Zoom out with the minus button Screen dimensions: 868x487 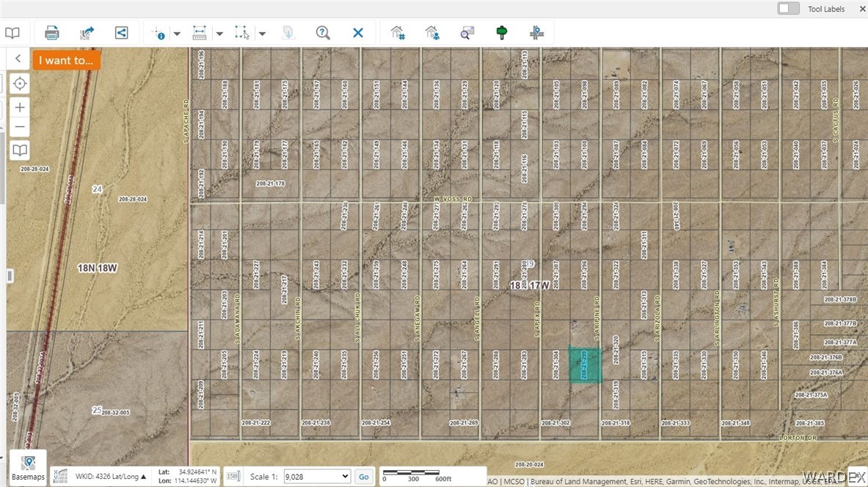coord(19,127)
